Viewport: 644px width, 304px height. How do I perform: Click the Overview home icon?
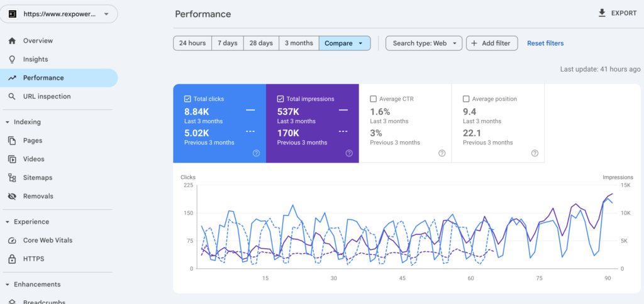coord(11,41)
